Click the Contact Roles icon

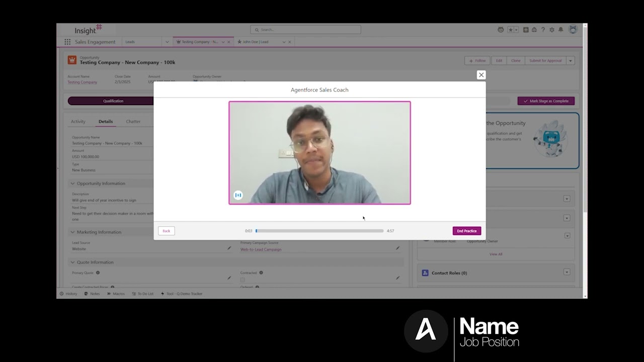[x=425, y=273]
